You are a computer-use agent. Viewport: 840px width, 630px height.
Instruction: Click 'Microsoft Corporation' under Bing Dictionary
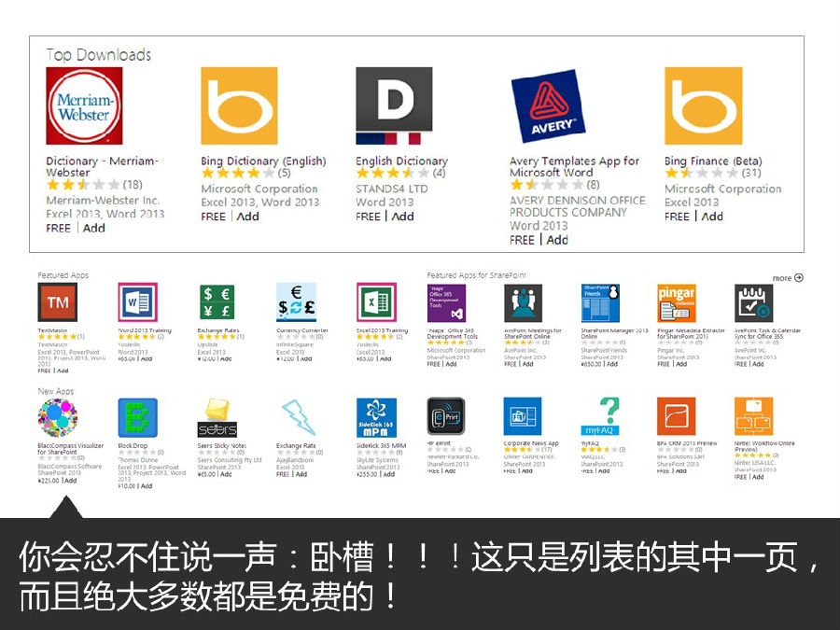(x=259, y=189)
